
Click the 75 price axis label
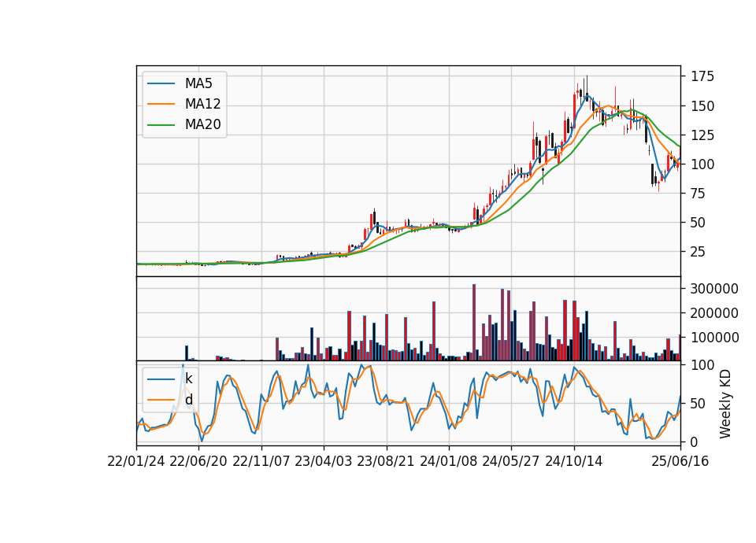point(699,194)
